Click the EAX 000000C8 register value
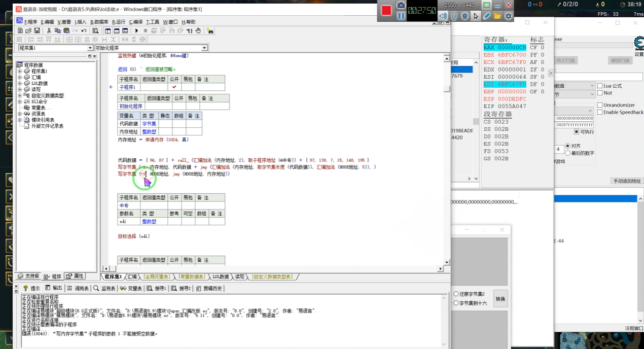 click(505, 47)
